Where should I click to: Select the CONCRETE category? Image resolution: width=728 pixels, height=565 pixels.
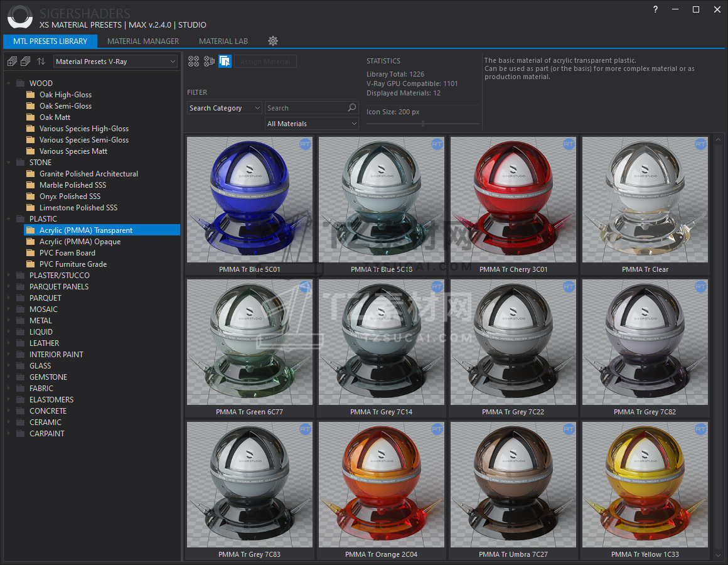click(48, 411)
